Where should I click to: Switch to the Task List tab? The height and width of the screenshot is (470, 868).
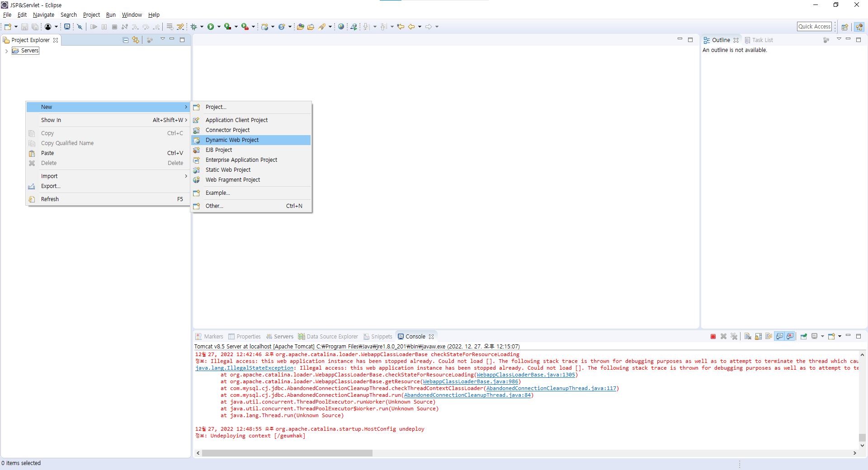tap(759, 40)
